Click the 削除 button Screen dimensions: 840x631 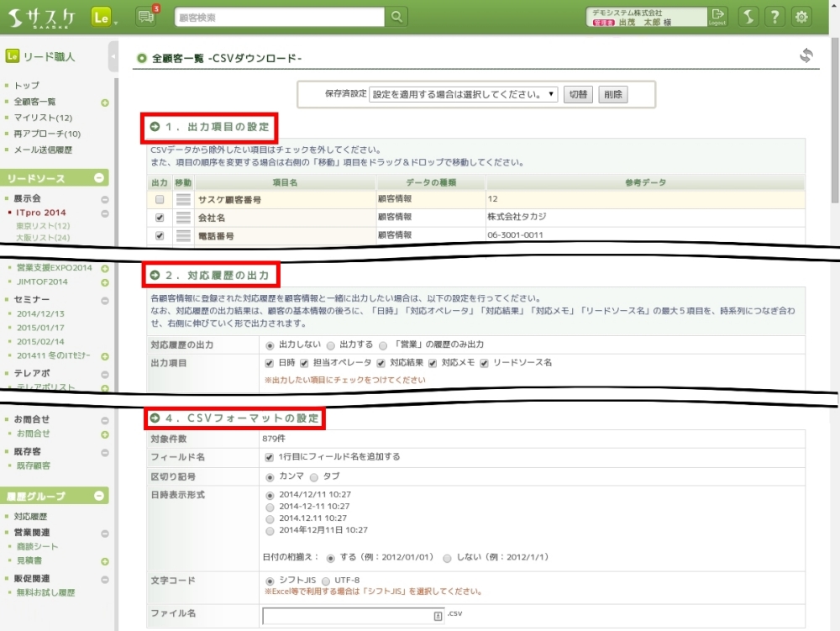[x=612, y=94]
